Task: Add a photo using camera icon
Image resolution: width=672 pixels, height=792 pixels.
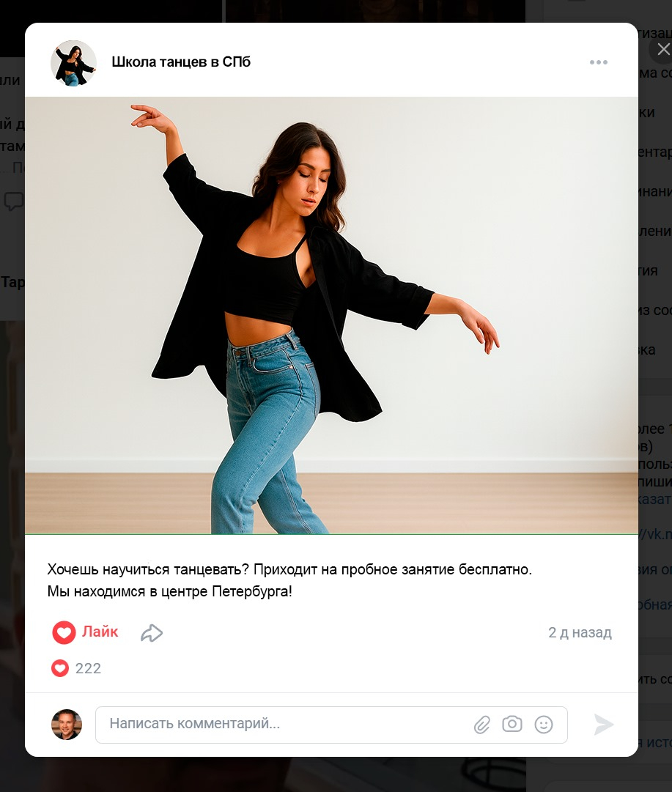Action: (x=512, y=724)
